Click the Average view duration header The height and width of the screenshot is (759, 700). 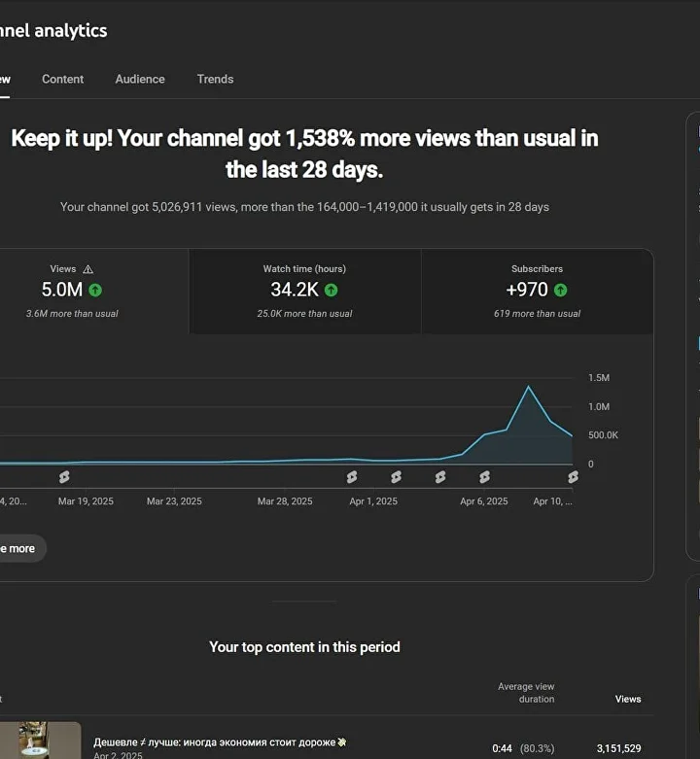click(x=526, y=693)
